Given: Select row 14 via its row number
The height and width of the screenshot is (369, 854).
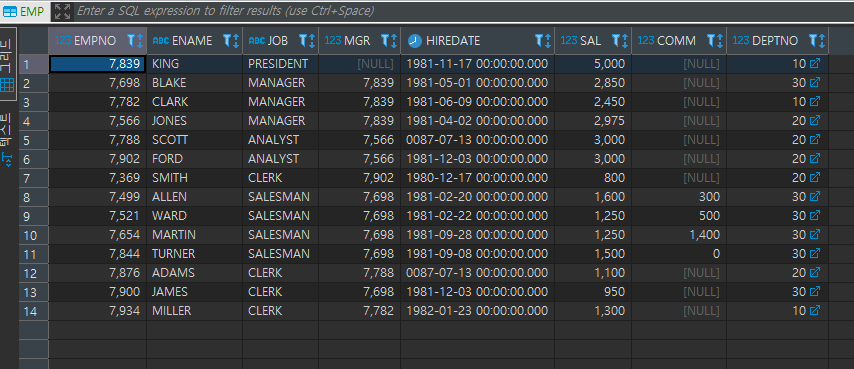Looking at the screenshot, I should point(34,311).
